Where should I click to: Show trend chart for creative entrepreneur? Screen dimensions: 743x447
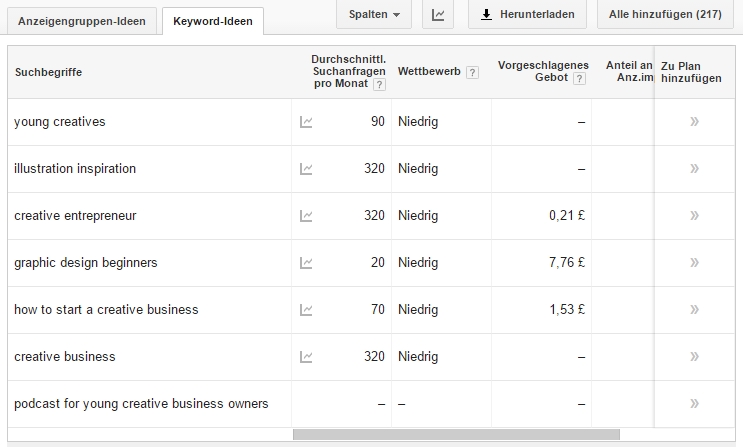coord(306,216)
